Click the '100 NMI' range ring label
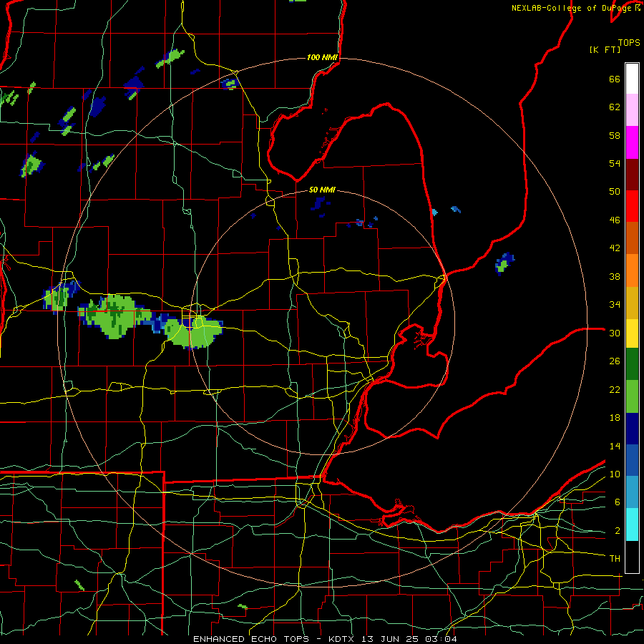 pos(322,57)
